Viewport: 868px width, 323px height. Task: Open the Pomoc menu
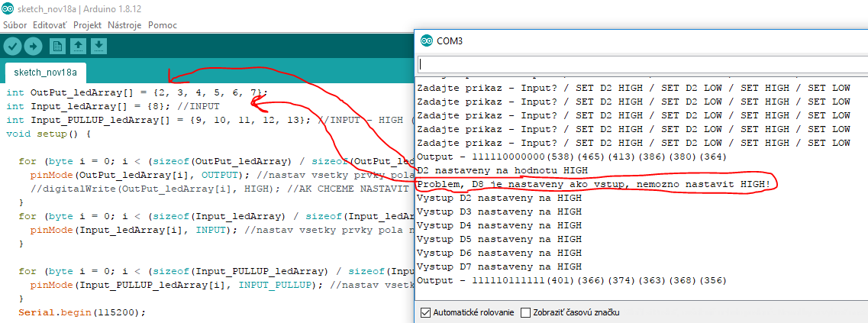pyautogui.click(x=163, y=25)
